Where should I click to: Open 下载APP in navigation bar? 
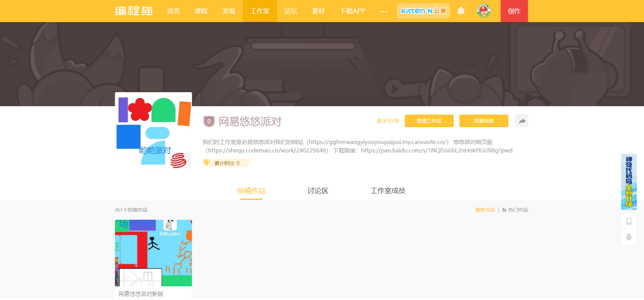[x=352, y=11]
